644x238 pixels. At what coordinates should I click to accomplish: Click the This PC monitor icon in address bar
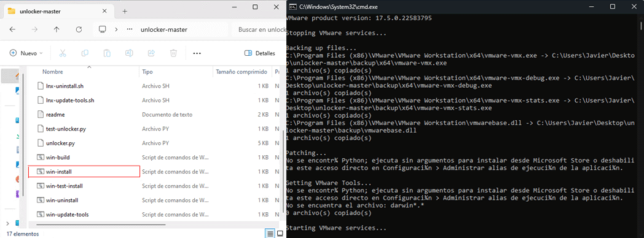pos(103,29)
